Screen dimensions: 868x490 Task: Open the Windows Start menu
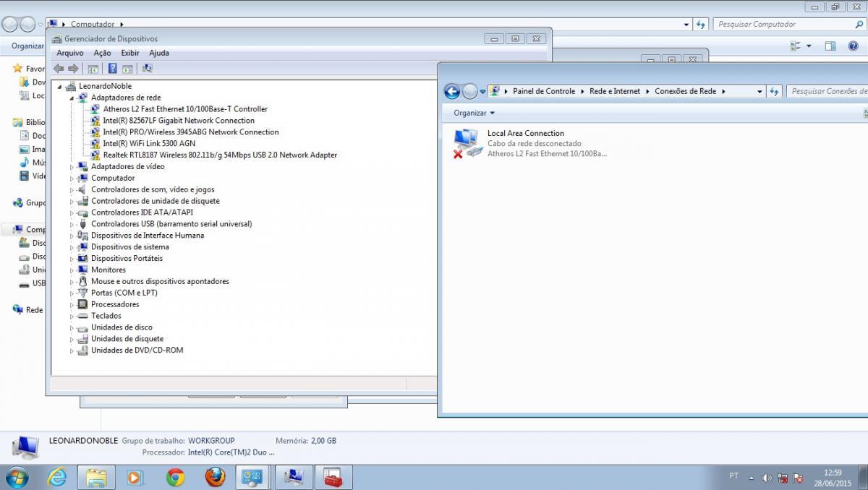[x=17, y=477]
